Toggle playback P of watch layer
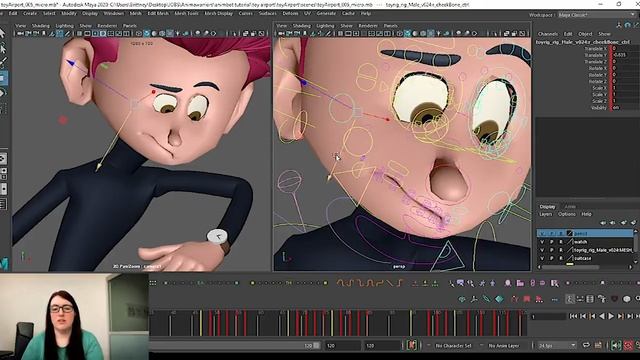This screenshot has height=360, width=640. [551, 242]
